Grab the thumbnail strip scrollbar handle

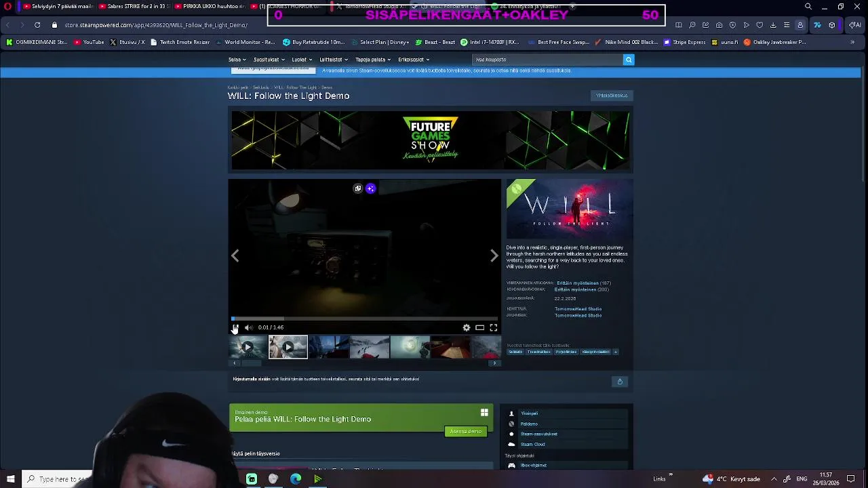tap(251, 363)
